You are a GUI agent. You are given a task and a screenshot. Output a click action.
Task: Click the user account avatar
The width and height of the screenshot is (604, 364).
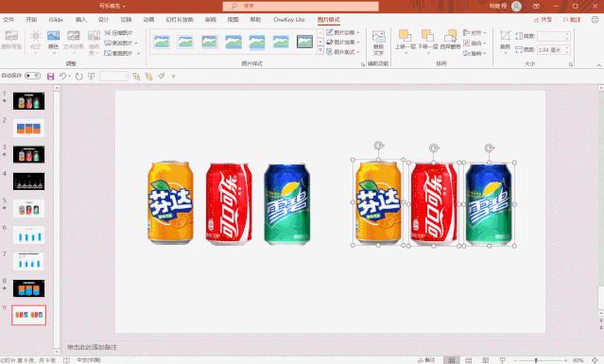(516, 6)
